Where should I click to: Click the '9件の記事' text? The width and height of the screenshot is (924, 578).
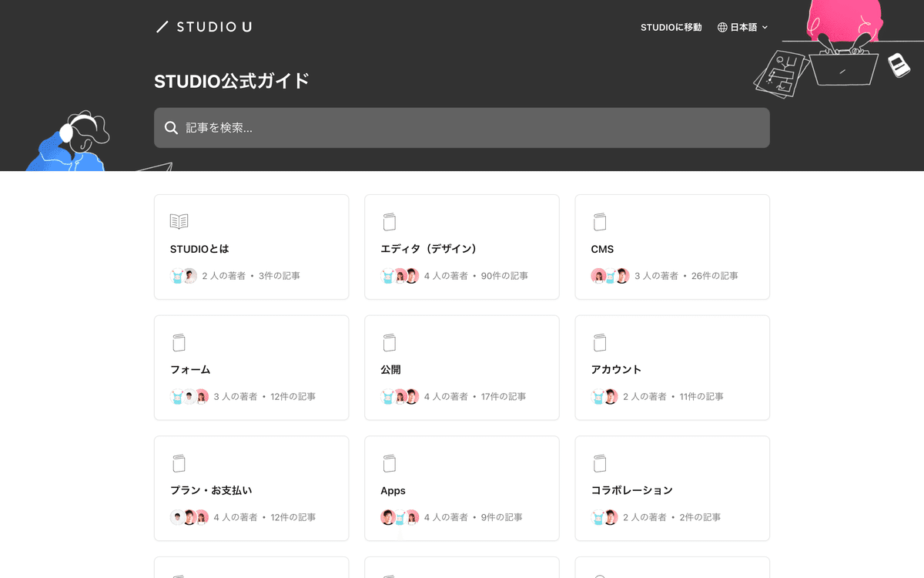coord(502,518)
